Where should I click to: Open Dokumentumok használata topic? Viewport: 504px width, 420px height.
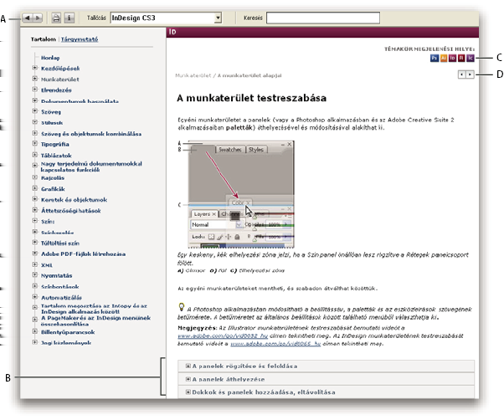(80, 101)
